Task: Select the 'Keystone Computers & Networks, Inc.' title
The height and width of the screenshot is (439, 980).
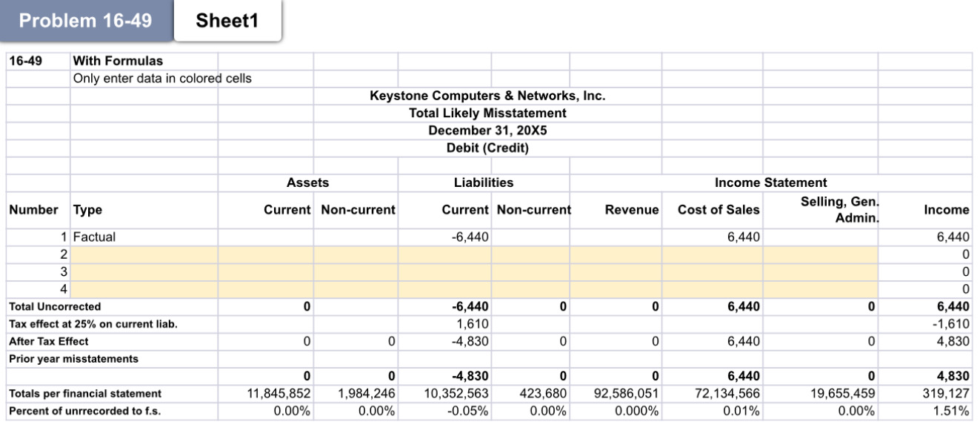Action: tap(487, 96)
